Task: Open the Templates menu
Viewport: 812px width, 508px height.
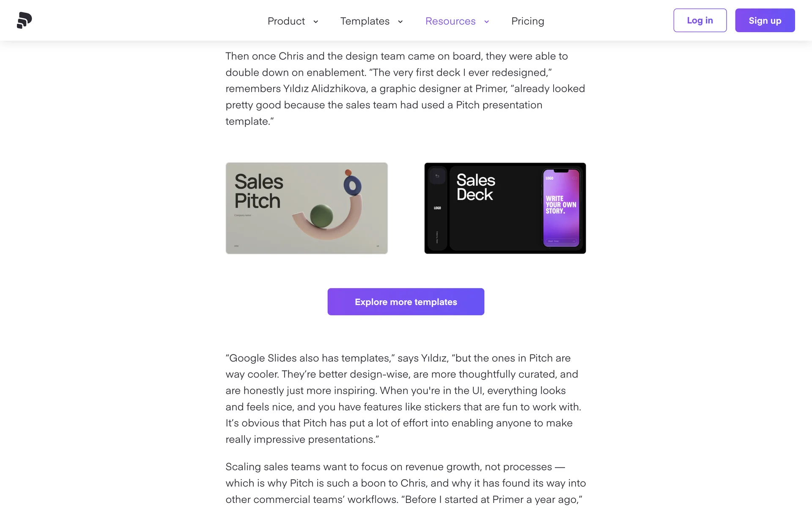Action: point(365,21)
